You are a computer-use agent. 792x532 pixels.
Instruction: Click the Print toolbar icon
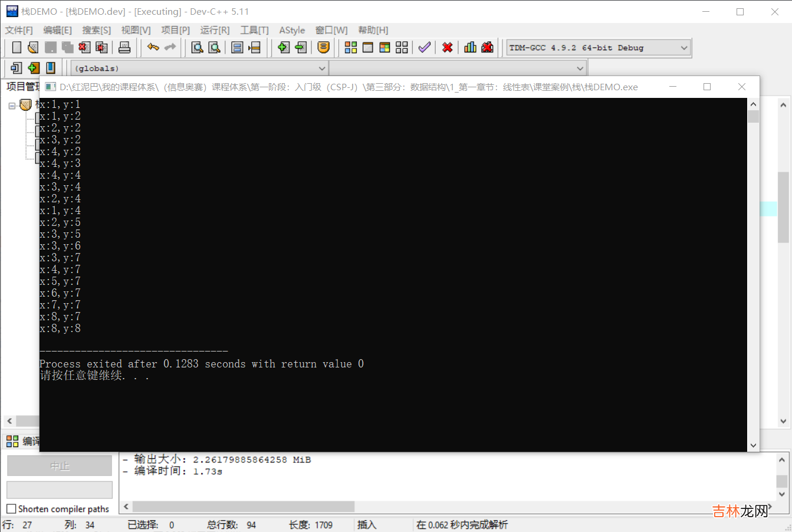[124, 47]
